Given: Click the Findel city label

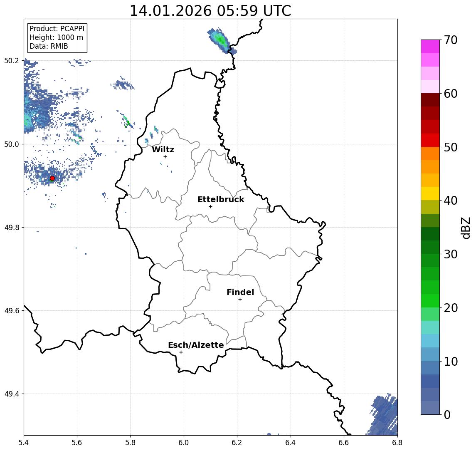Looking at the screenshot, I should (x=240, y=292).
